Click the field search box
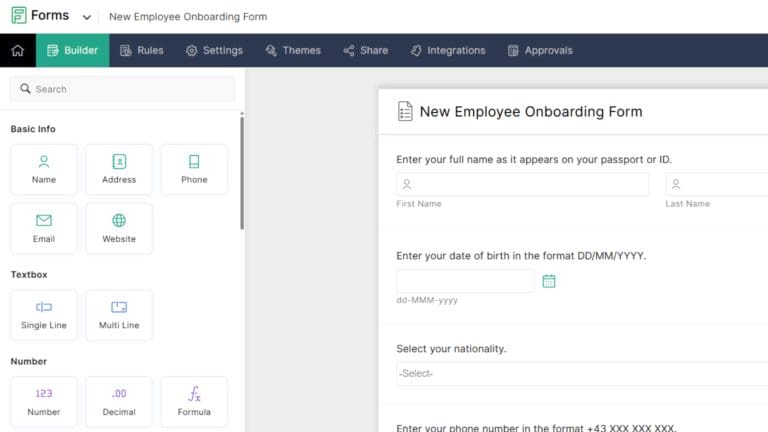768x432 pixels. click(122, 89)
